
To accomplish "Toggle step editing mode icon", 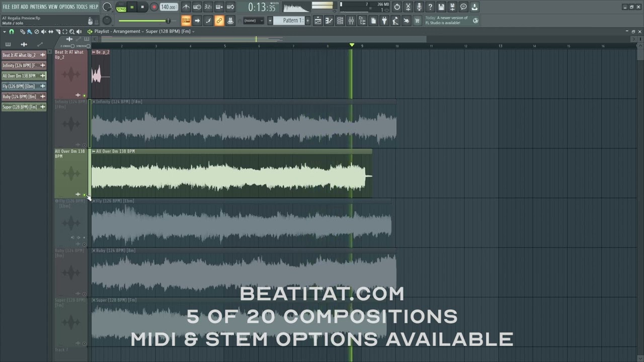I will 208,21.
